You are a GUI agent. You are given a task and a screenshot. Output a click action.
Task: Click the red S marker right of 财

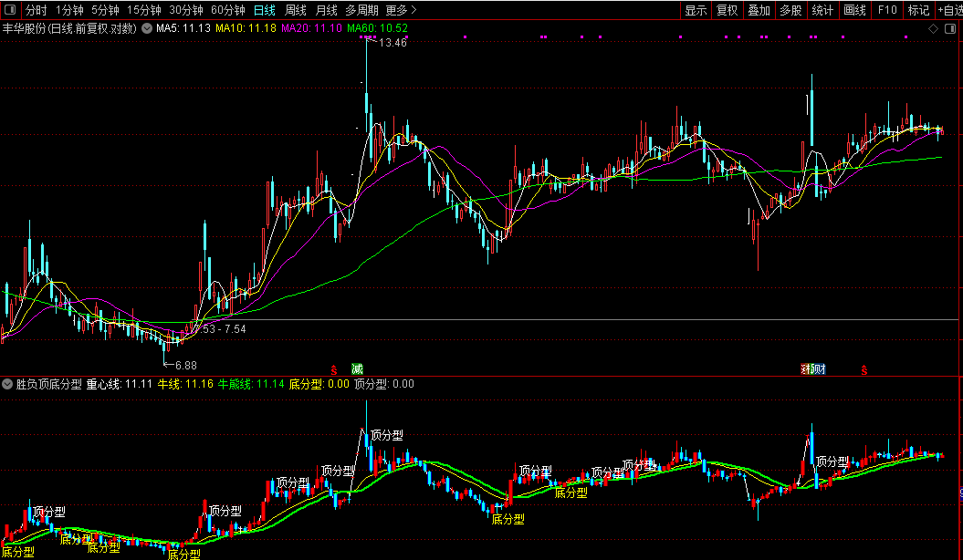point(864,370)
